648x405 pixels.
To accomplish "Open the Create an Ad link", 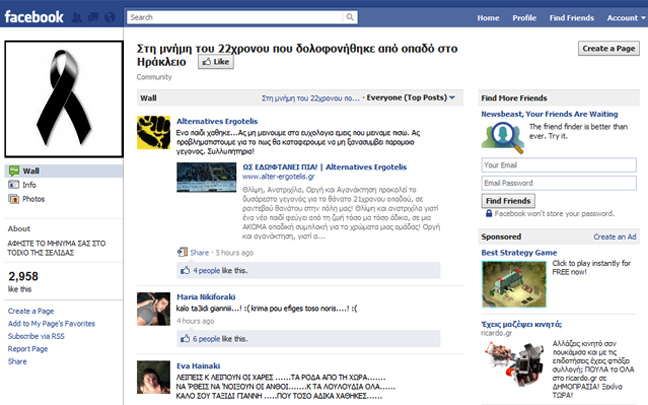I will click(616, 237).
